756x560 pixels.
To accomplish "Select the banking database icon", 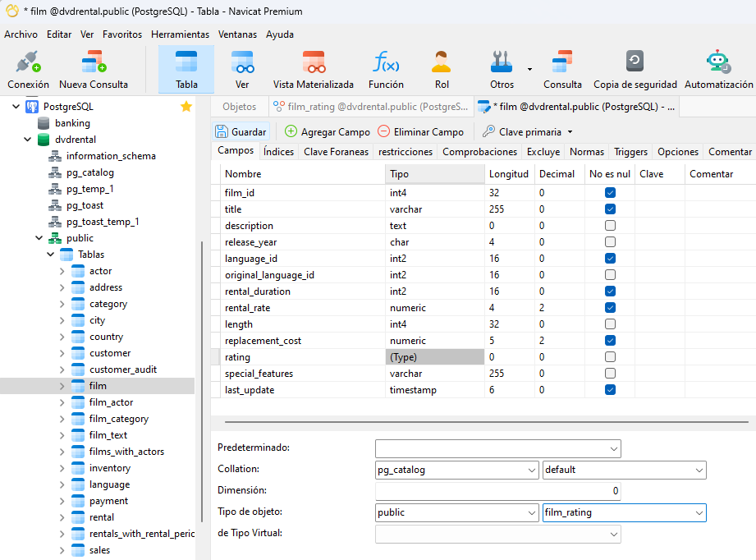I will [44, 123].
